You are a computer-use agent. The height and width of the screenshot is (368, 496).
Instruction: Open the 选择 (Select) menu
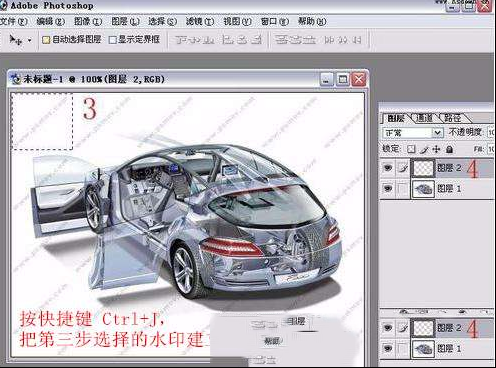(x=163, y=22)
